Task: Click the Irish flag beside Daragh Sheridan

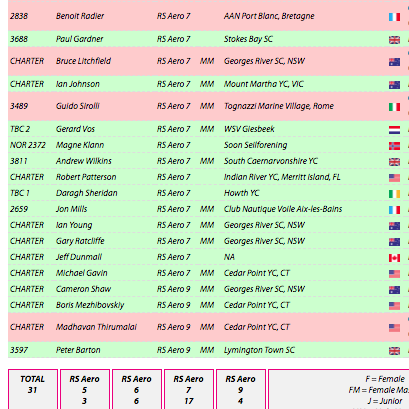Action: pos(394,194)
